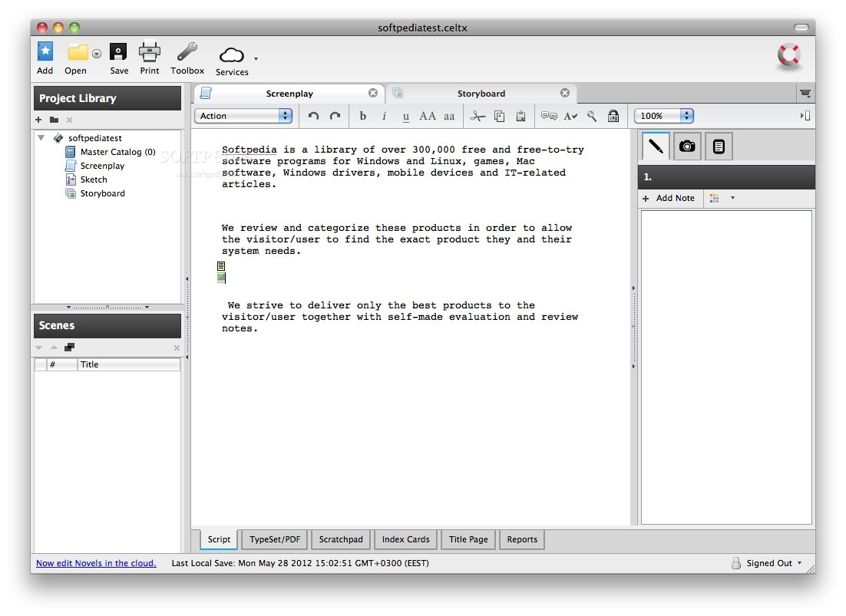Open the TypeSet/PDF tab

tap(275, 539)
